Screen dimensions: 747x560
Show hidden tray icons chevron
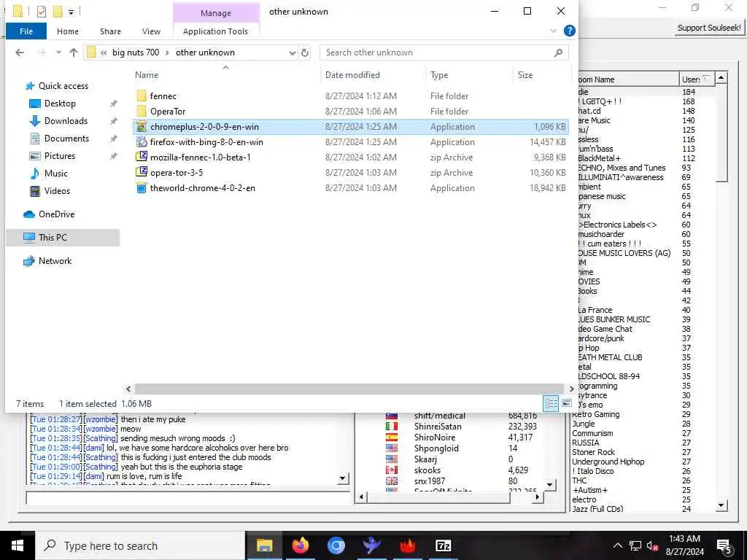[617, 545]
